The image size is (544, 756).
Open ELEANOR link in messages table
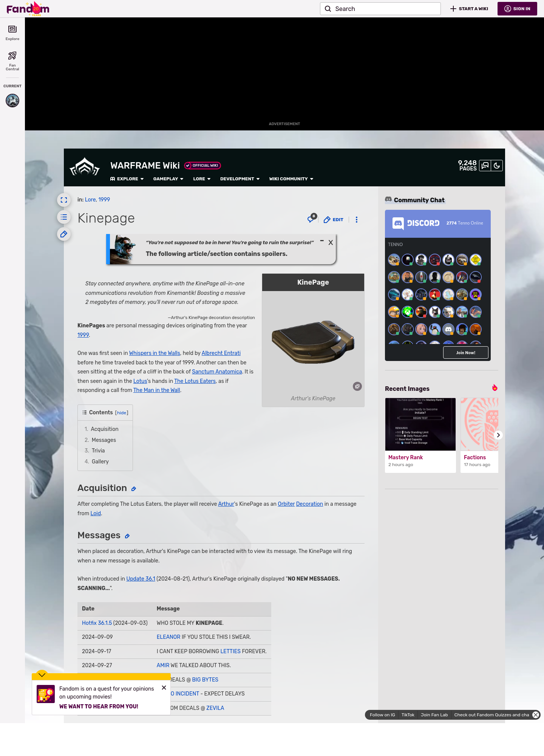[168, 637]
